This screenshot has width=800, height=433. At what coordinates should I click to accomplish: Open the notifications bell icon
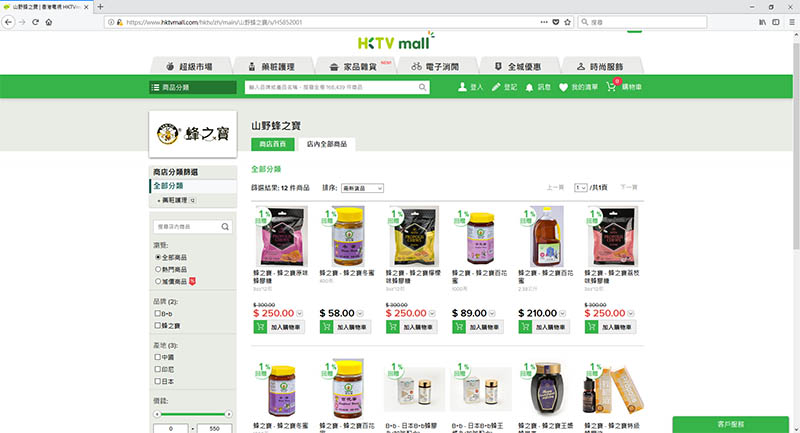click(x=529, y=87)
